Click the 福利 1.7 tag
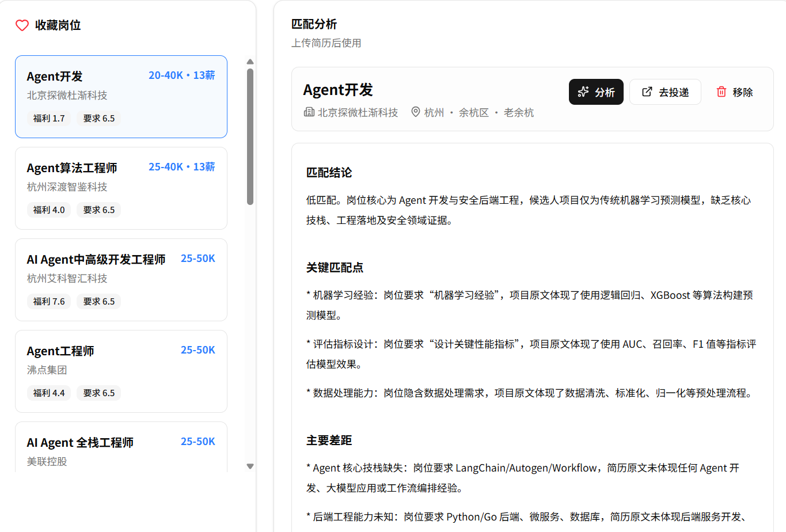 [49, 118]
